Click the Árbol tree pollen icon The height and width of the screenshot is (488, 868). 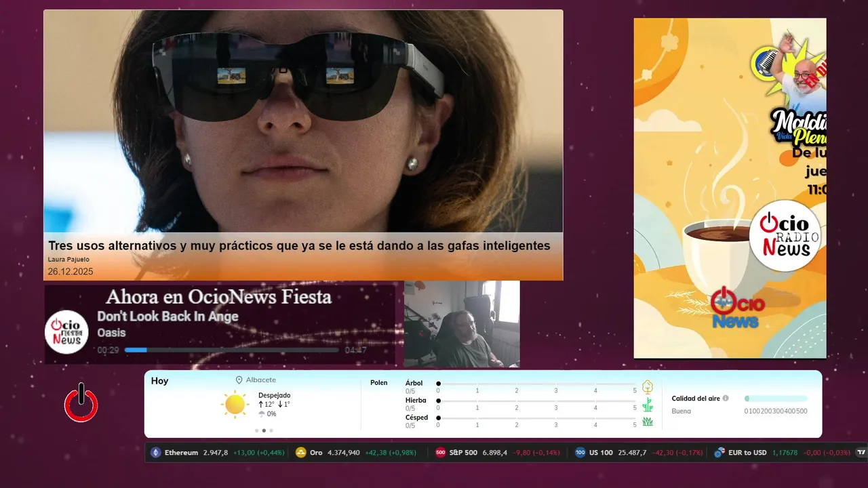pyautogui.click(x=648, y=387)
